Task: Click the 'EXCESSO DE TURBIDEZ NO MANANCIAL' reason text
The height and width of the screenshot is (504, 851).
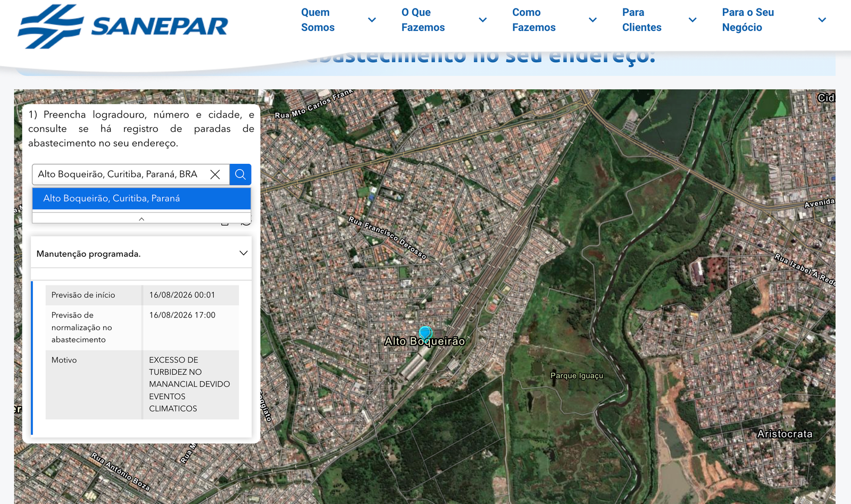Action: (189, 384)
